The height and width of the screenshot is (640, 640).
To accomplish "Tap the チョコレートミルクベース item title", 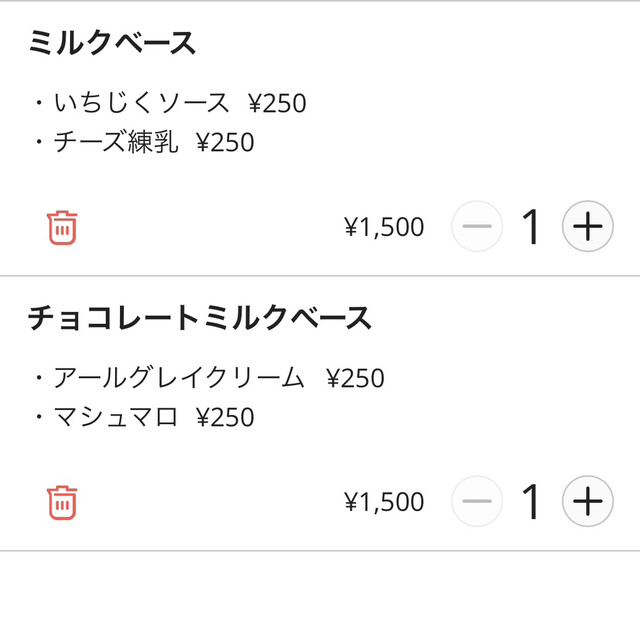I will click(x=200, y=318).
